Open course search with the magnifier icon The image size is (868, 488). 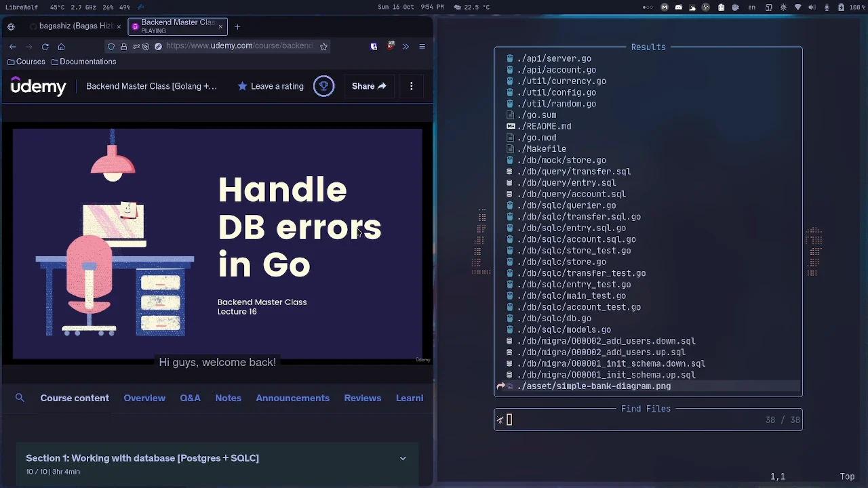[19, 398]
